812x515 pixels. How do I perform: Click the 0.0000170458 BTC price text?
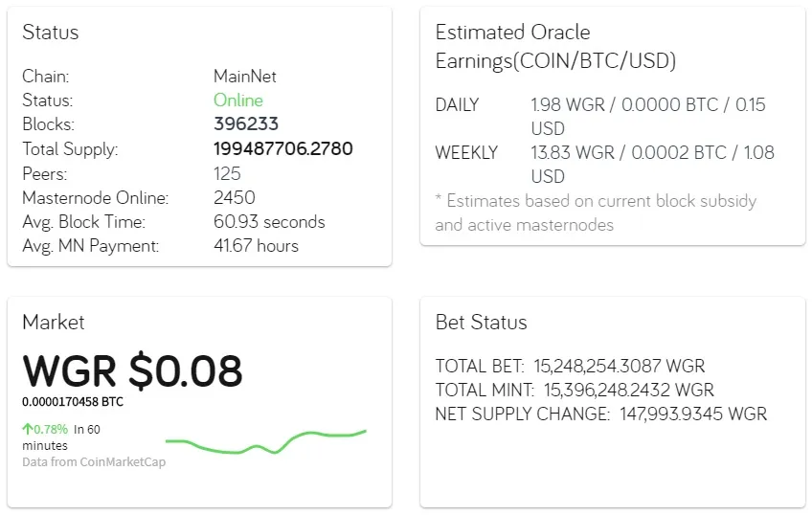[73, 402]
